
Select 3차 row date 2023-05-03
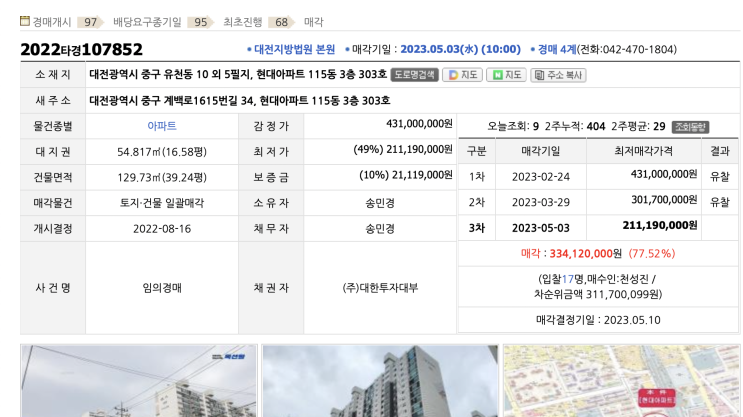tap(541, 228)
